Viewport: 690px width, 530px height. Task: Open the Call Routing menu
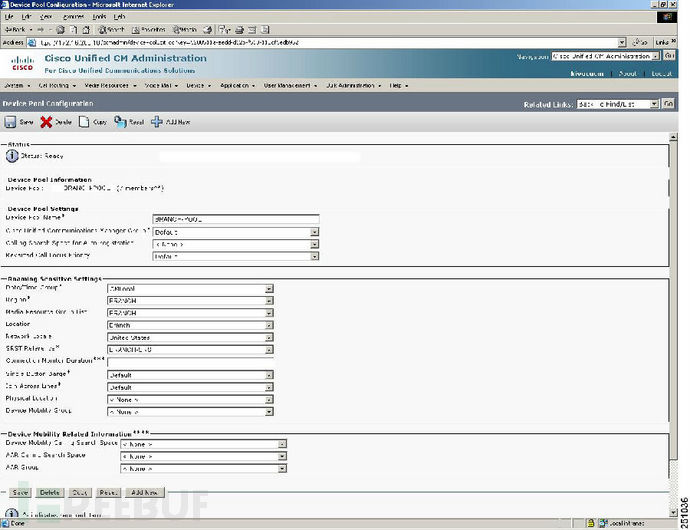57,85
